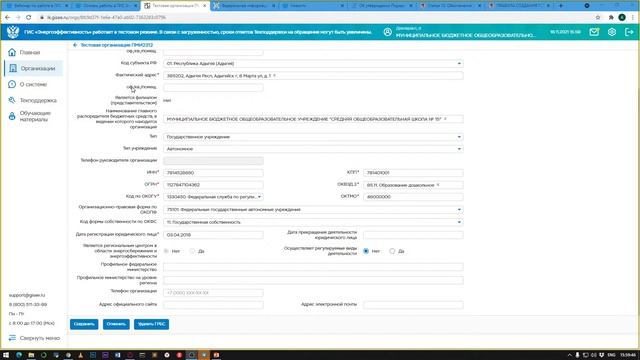Click the info icon beside О системе

coord(12,84)
